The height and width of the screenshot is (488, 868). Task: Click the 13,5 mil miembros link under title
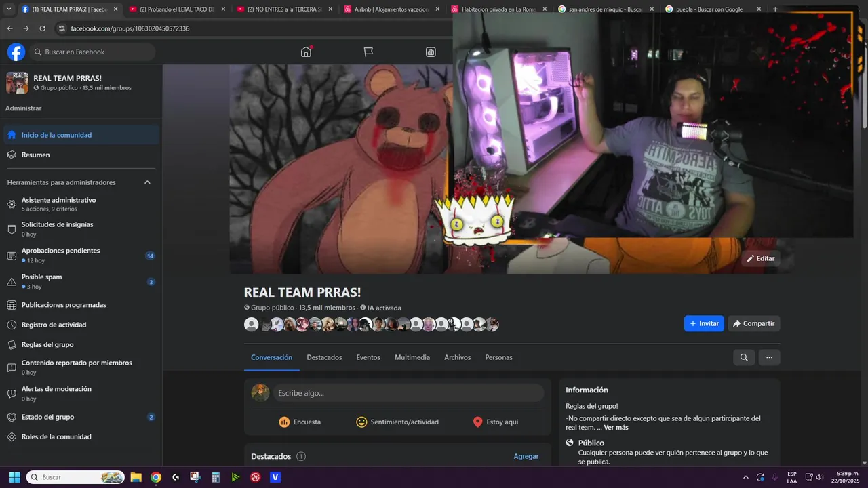click(327, 308)
